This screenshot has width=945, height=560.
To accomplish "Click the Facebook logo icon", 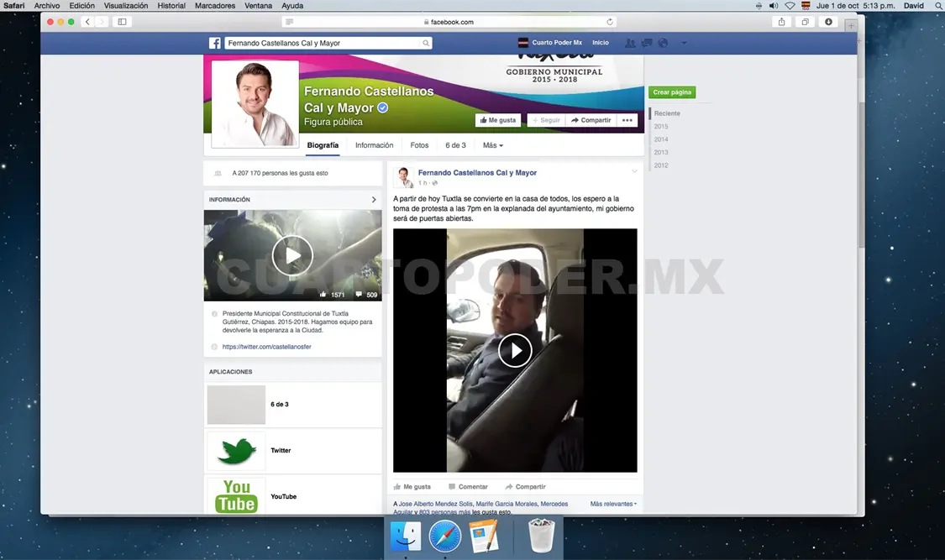I will (214, 43).
